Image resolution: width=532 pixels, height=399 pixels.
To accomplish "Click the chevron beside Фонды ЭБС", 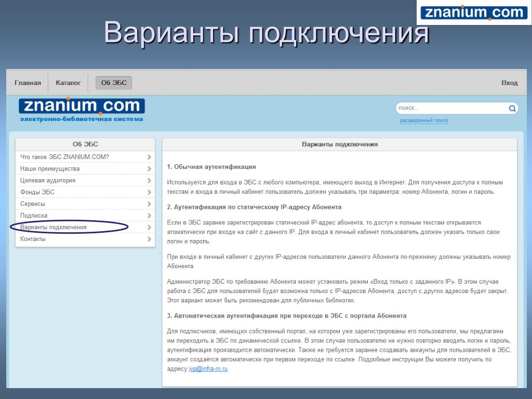I will pos(149,192).
